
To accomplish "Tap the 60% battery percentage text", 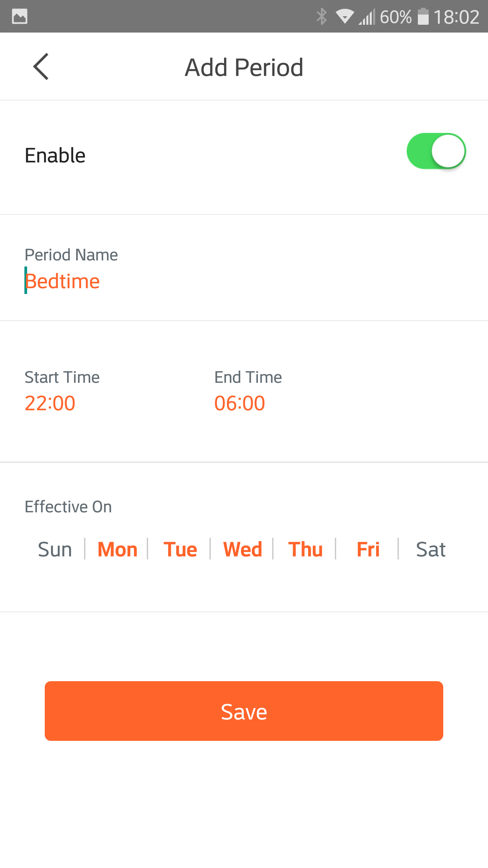I will pyautogui.click(x=396, y=17).
